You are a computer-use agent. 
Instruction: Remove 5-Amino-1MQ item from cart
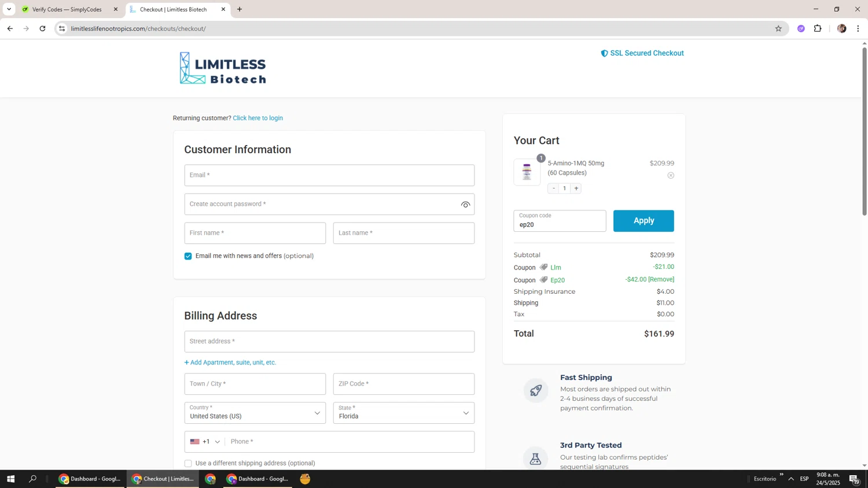point(671,175)
